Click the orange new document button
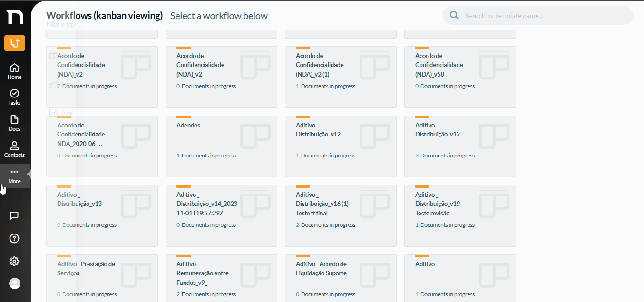Viewport: 644px width, 302px height. [15, 43]
